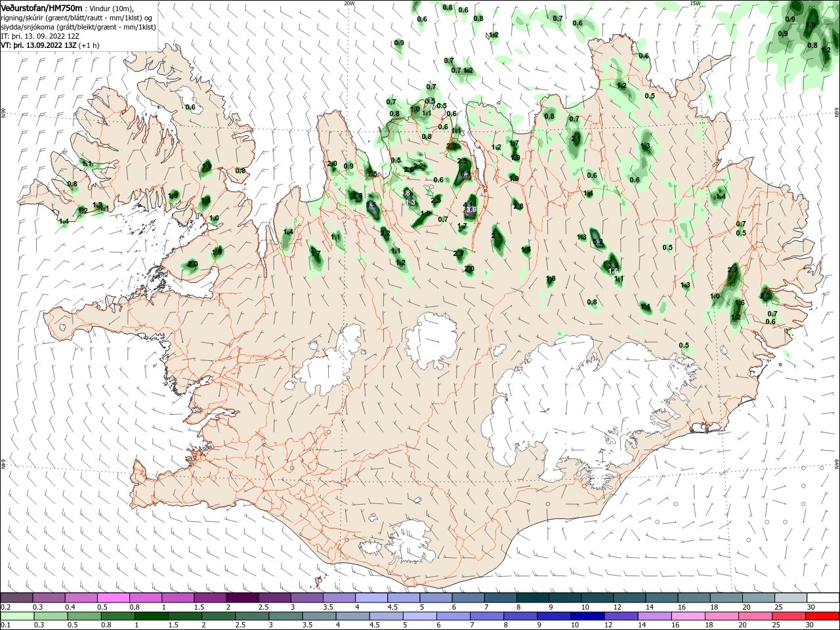The width and height of the screenshot is (840, 630).
Task: Pick the medium blue 8 swatch in the bottom scale
Action: [520, 616]
